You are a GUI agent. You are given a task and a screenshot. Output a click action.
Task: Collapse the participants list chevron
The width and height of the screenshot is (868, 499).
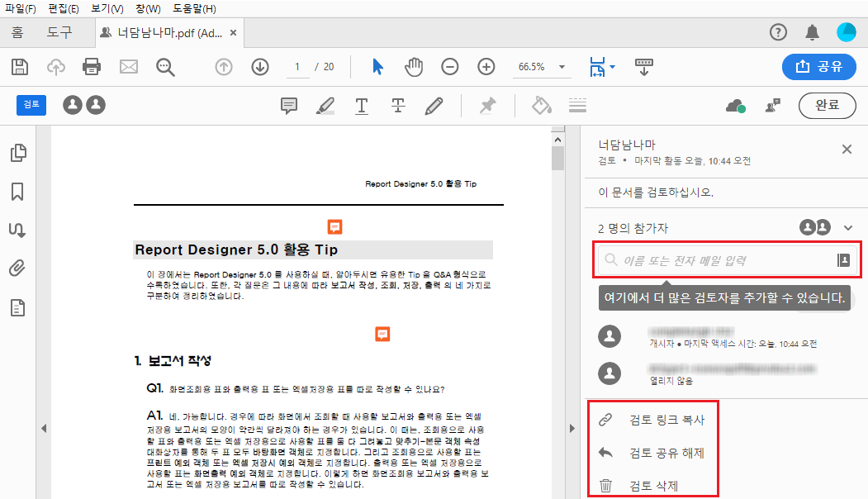848,228
